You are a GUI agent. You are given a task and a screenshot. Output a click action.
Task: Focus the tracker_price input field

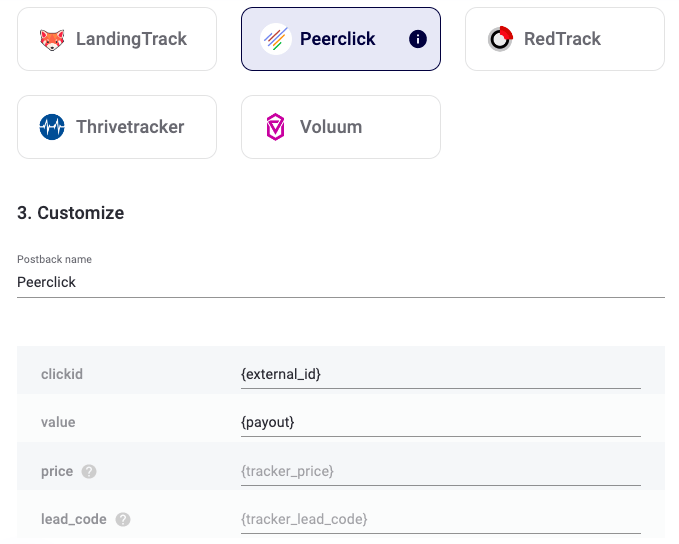(x=441, y=471)
